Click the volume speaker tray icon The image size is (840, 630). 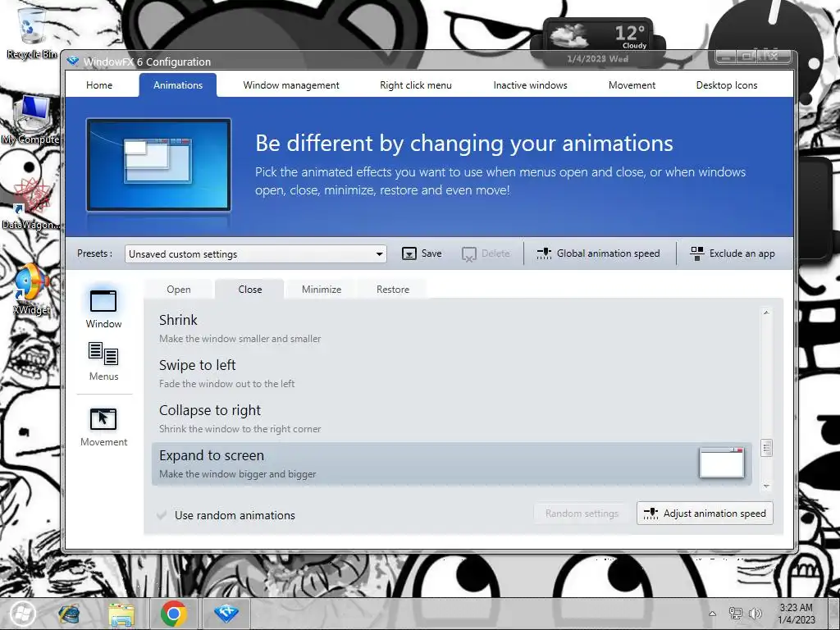[756, 614]
